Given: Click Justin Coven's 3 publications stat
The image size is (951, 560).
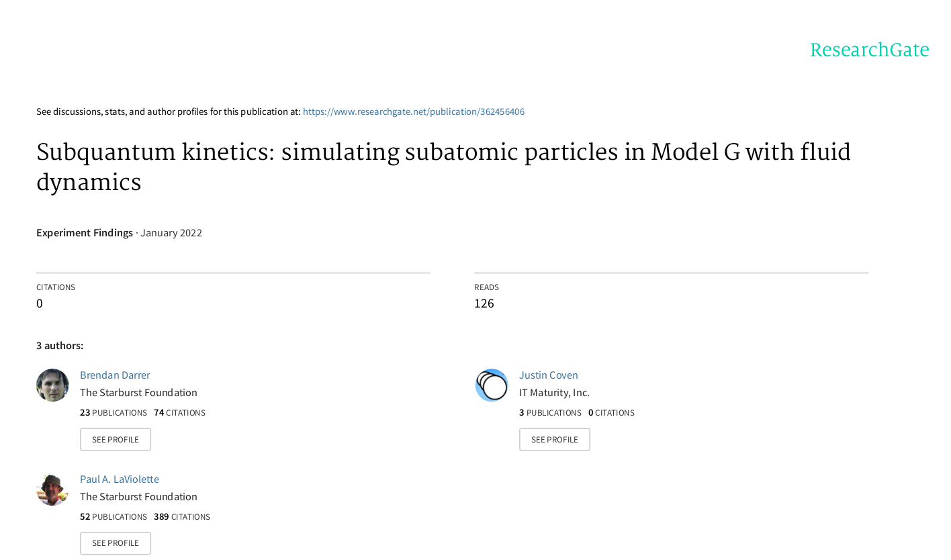Looking at the screenshot, I should 550,413.
